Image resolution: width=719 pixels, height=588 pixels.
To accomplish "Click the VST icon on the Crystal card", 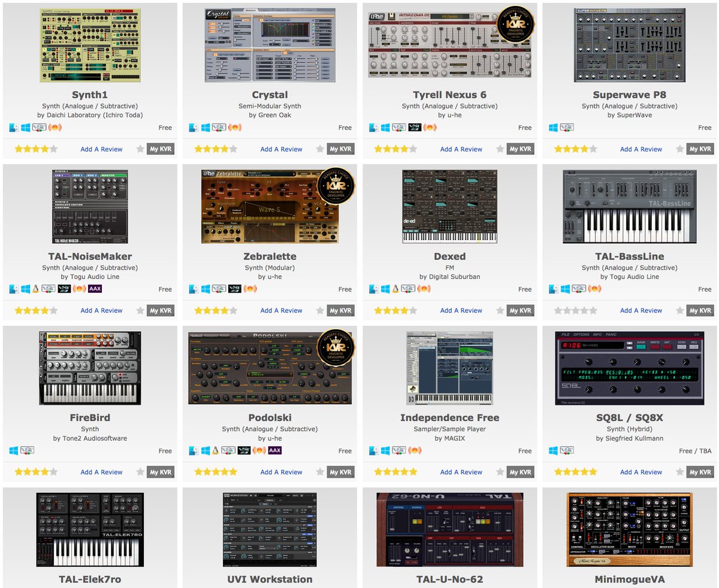I will tap(219, 128).
